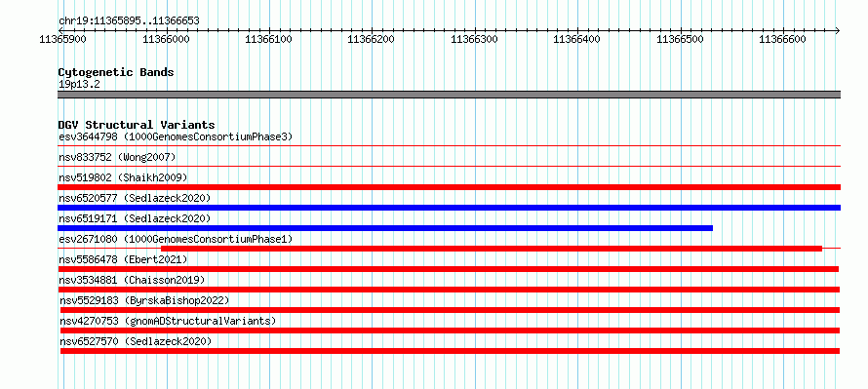Click ruler position 11366500

(x=680, y=39)
